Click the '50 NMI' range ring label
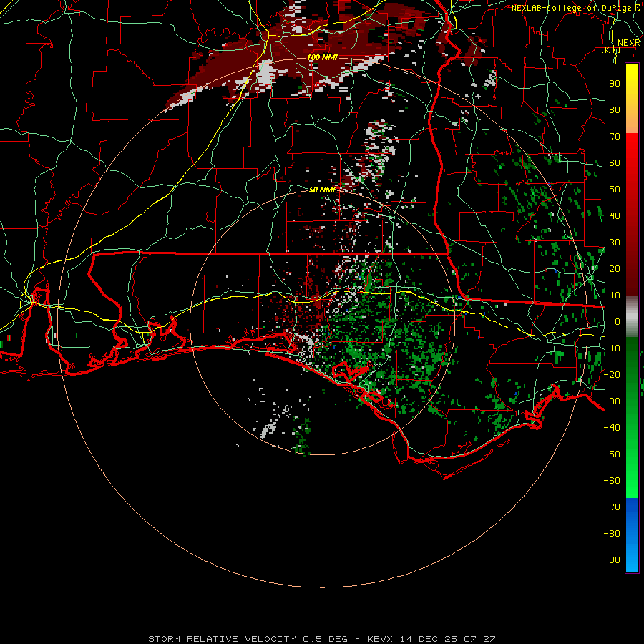The width and height of the screenshot is (644, 644). point(323,190)
